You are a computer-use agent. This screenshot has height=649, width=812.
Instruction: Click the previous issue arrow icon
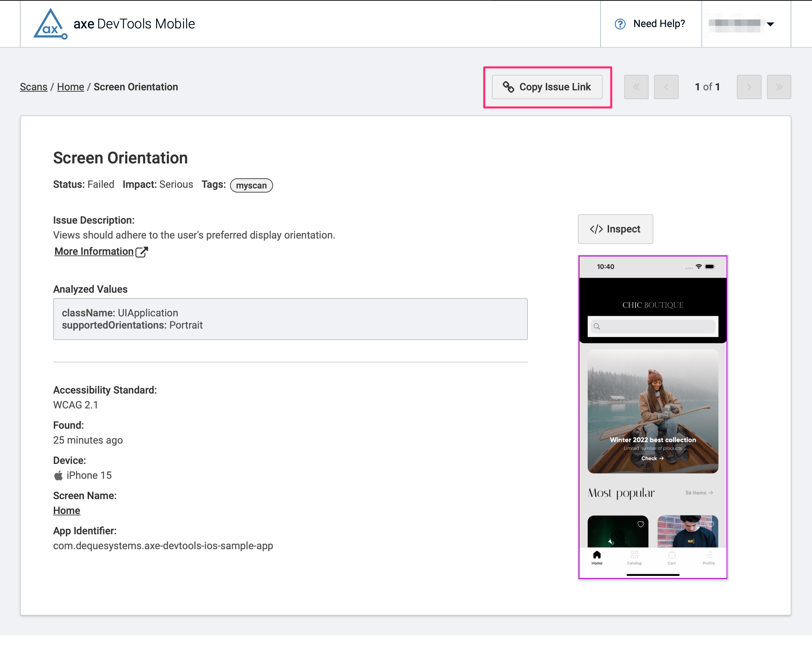point(666,87)
